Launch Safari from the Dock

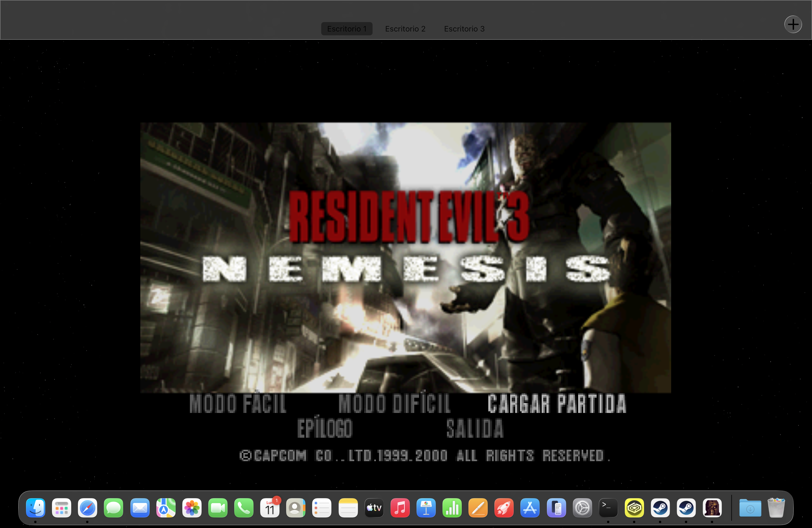click(87, 508)
